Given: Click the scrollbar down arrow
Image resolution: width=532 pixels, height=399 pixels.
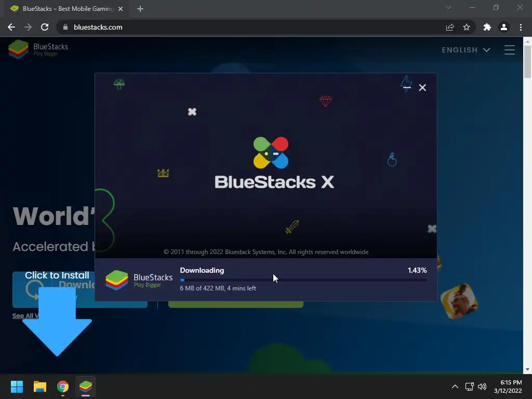Looking at the screenshot, I should tap(527, 369).
